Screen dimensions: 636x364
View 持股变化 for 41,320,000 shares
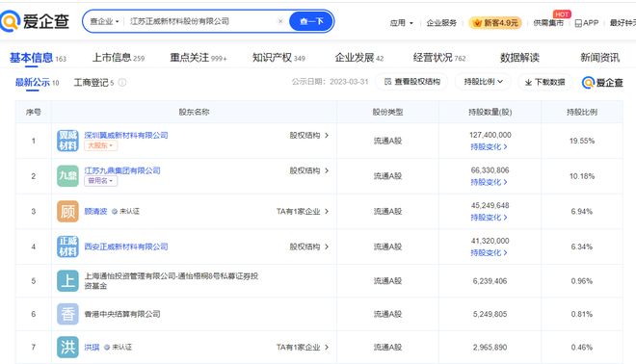(x=489, y=252)
